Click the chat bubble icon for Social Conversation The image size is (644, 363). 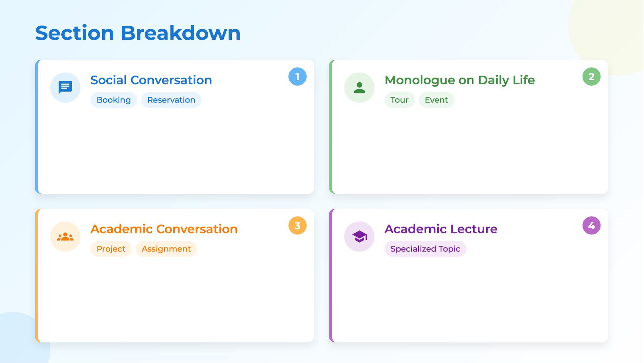tap(65, 87)
